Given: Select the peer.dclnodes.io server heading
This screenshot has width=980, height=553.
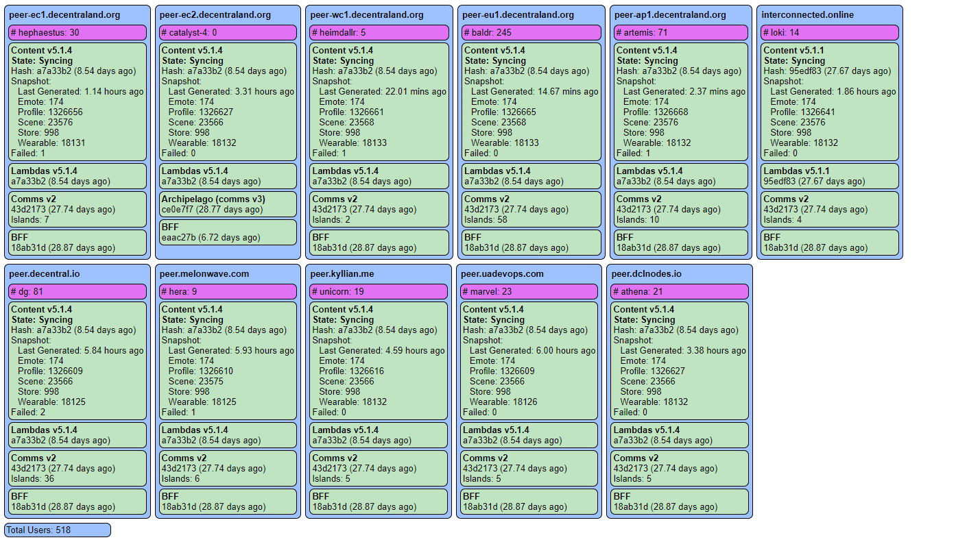Looking at the screenshot, I should (645, 273).
